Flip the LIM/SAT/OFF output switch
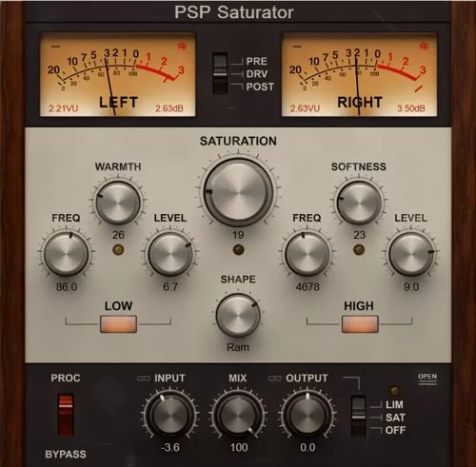476x467 pixels. click(359, 417)
